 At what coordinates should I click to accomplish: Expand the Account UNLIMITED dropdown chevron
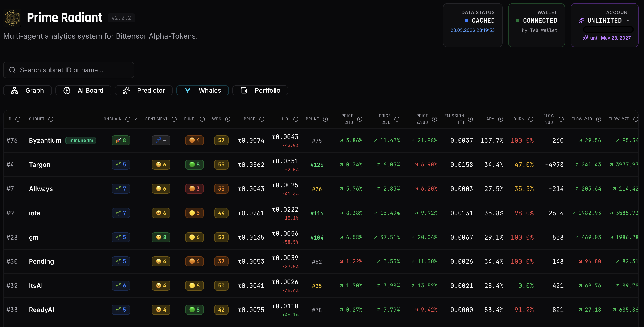point(628,20)
